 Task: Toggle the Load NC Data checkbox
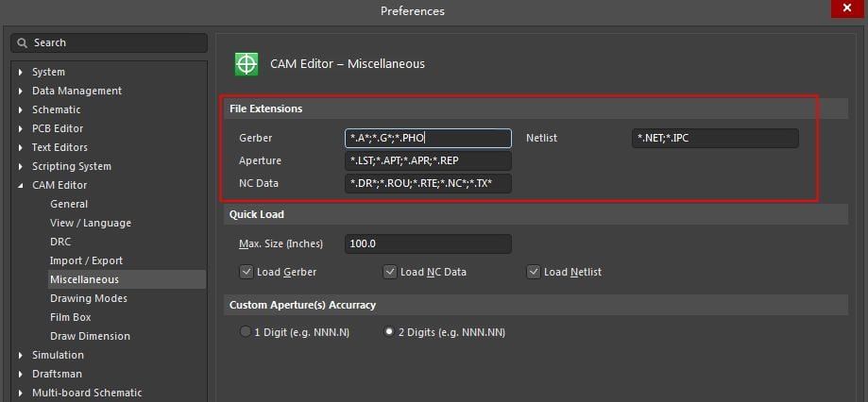point(390,272)
